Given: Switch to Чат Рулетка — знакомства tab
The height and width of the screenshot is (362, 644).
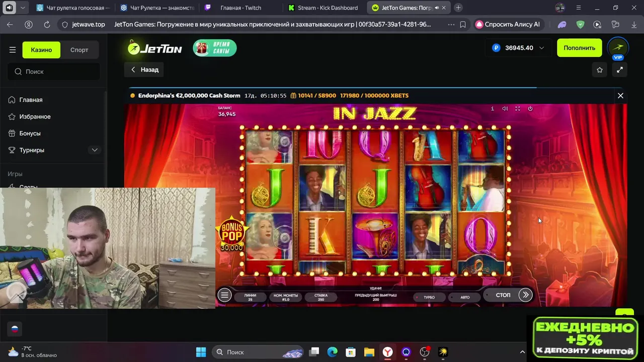Looking at the screenshot, I should coord(157,8).
